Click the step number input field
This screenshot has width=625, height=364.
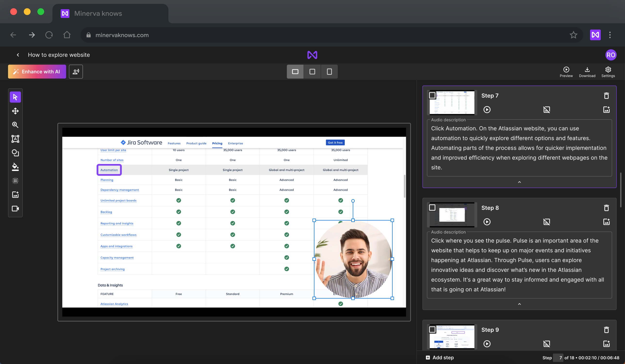(558, 357)
